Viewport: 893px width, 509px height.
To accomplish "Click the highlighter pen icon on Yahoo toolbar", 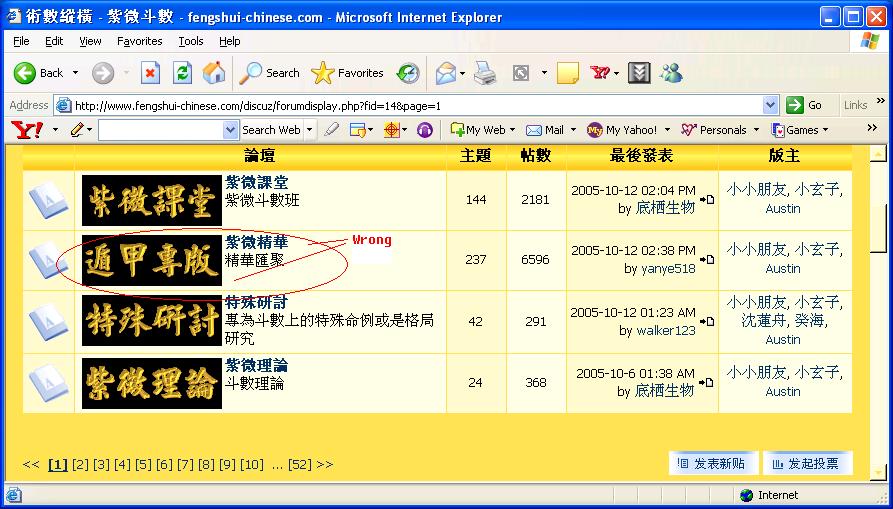I will point(331,130).
